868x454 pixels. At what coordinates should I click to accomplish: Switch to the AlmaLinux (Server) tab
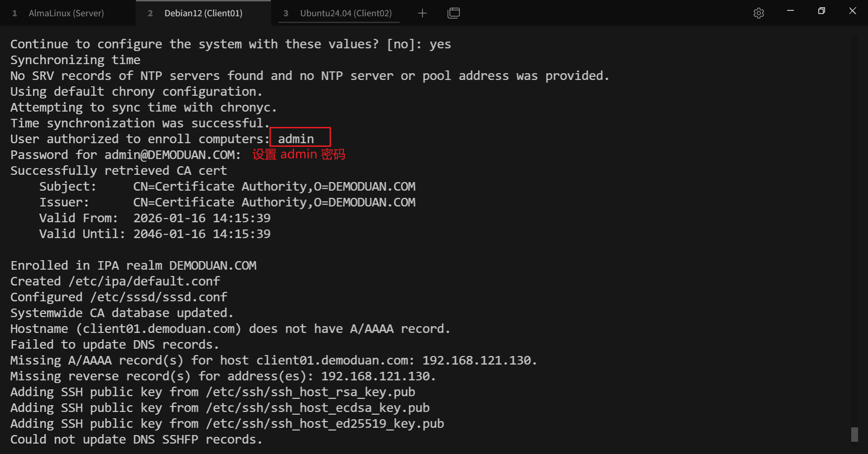click(66, 13)
